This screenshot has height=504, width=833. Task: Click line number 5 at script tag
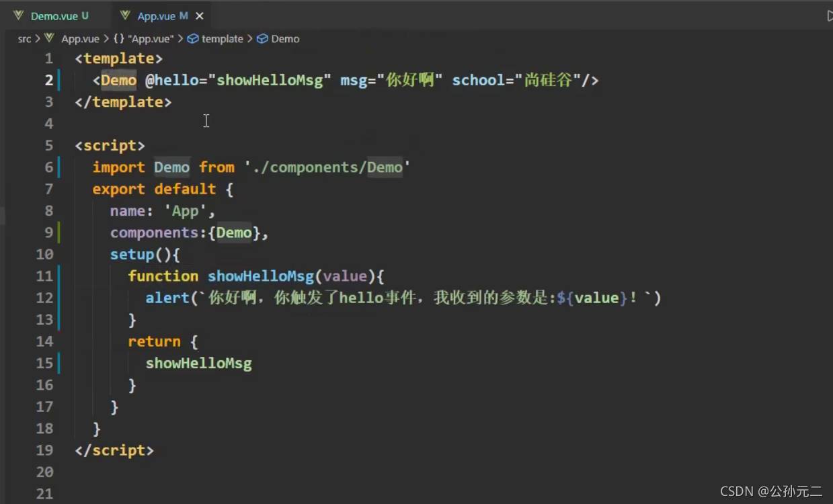click(x=48, y=146)
